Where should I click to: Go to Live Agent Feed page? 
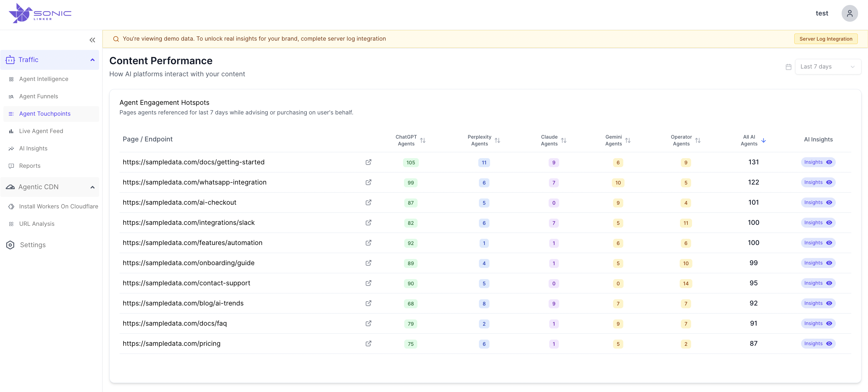(x=41, y=131)
